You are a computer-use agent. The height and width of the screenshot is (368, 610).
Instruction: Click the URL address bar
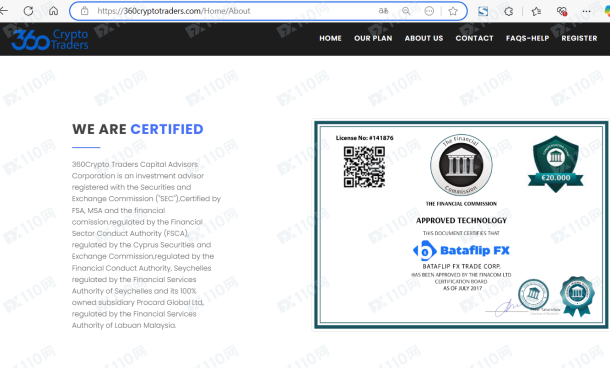268,11
